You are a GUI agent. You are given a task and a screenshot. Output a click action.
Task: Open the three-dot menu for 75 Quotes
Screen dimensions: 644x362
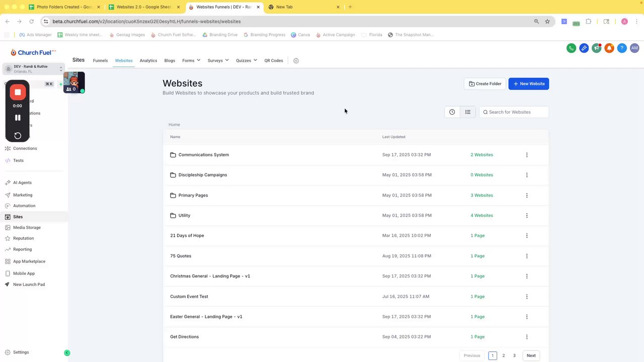click(527, 256)
